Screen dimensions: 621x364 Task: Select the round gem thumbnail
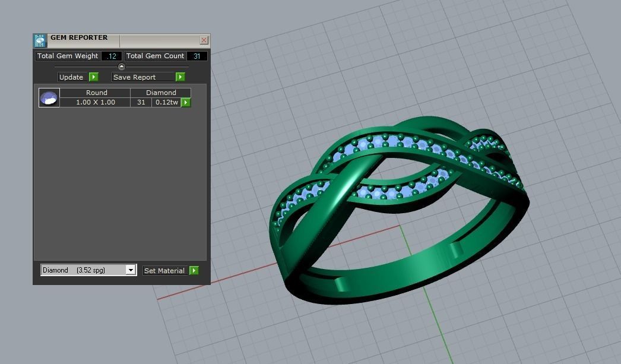[x=49, y=97]
